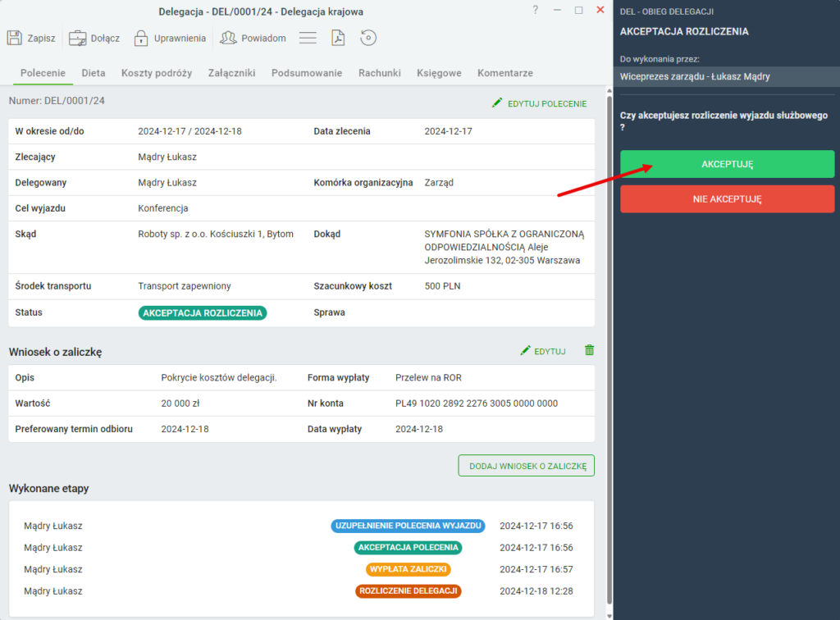Click the circular history refresh icon
The width and height of the screenshot is (840, 620).
[368, 38]
